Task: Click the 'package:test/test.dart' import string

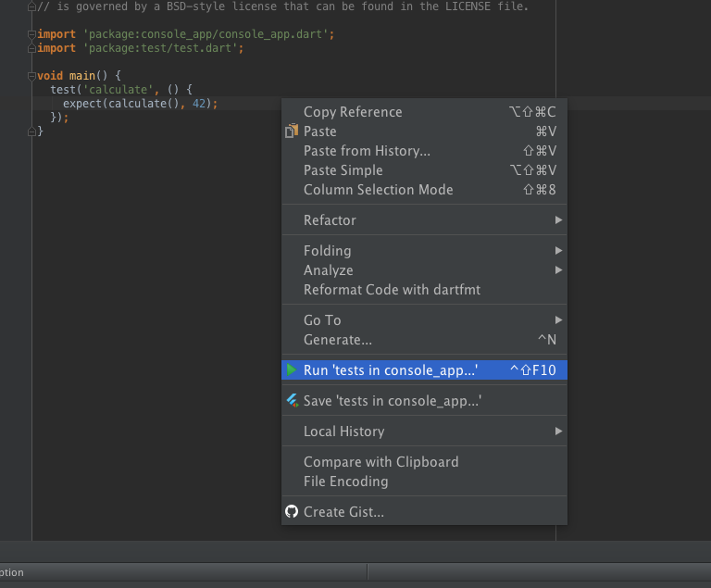Action: pos(160,48)
